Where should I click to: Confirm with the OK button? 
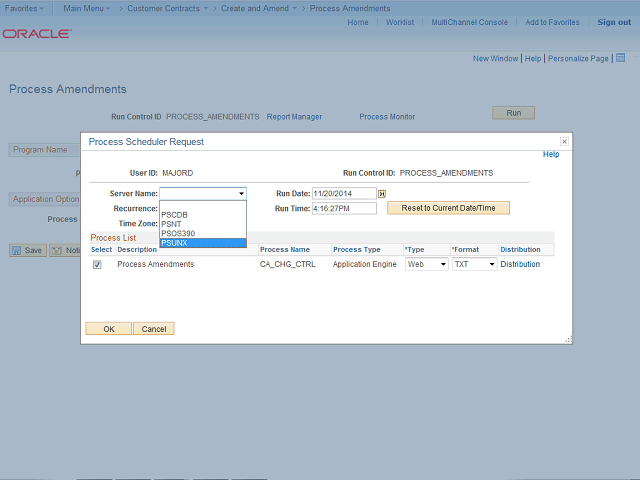tap(109, 329)
